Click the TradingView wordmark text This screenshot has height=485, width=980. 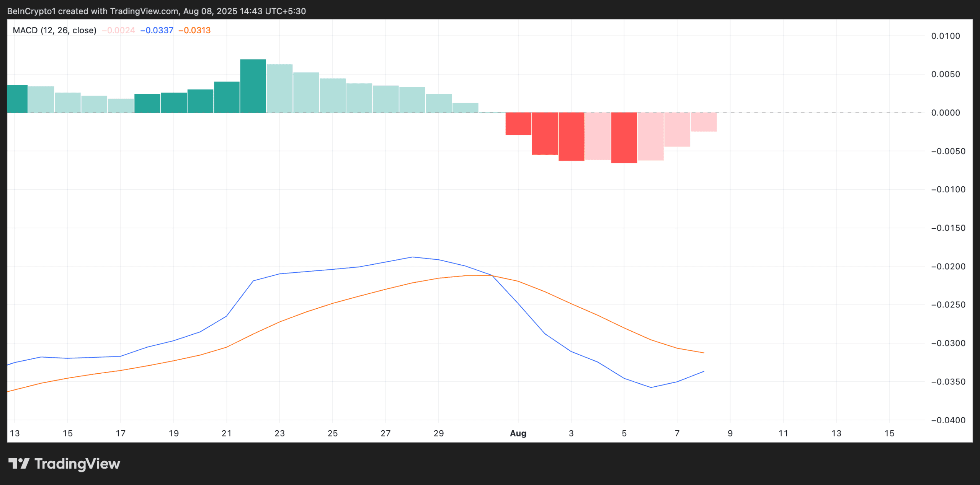pyautogui.click(x=77, y=464)
